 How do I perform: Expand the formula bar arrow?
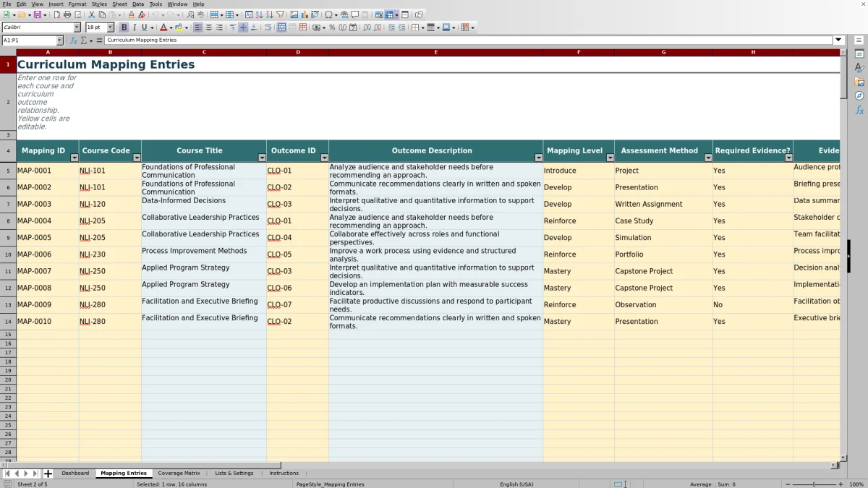click(839, 40)
